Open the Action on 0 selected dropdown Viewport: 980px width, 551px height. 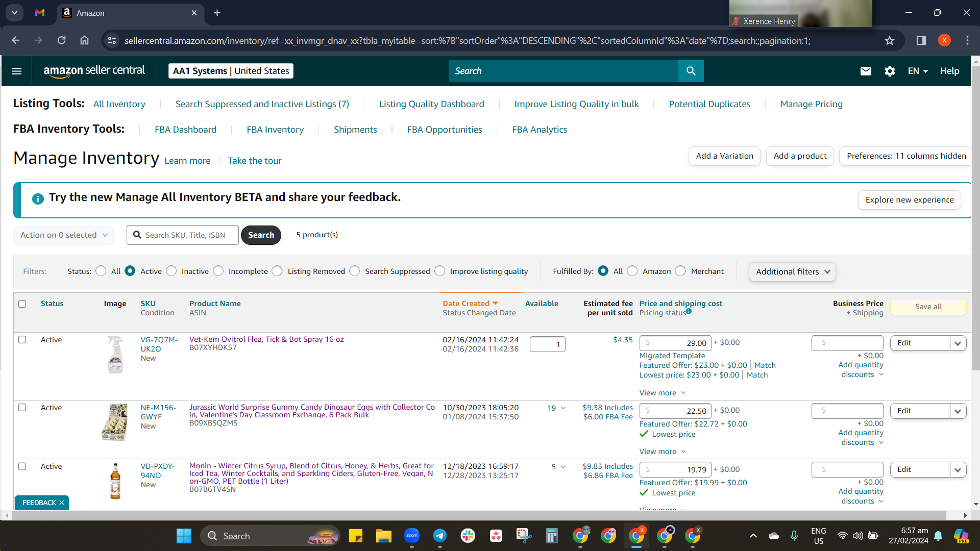64,235
